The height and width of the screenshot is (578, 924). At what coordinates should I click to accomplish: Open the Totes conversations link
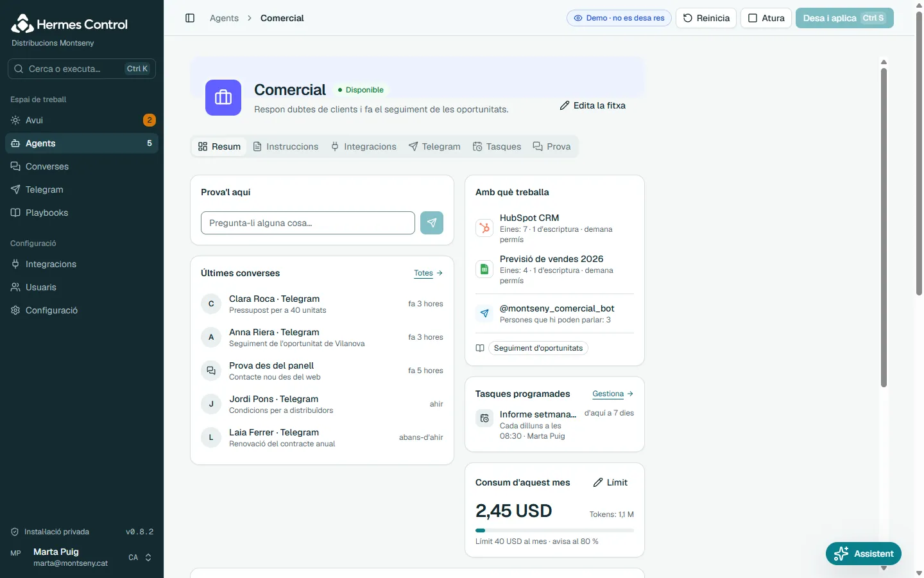tap(429, 273)
